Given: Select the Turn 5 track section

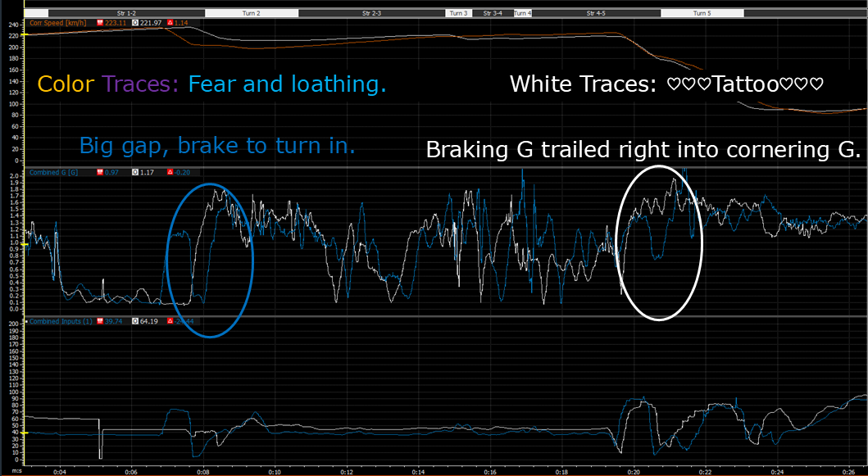Looking at the screenshot, I should coord(702,13).
